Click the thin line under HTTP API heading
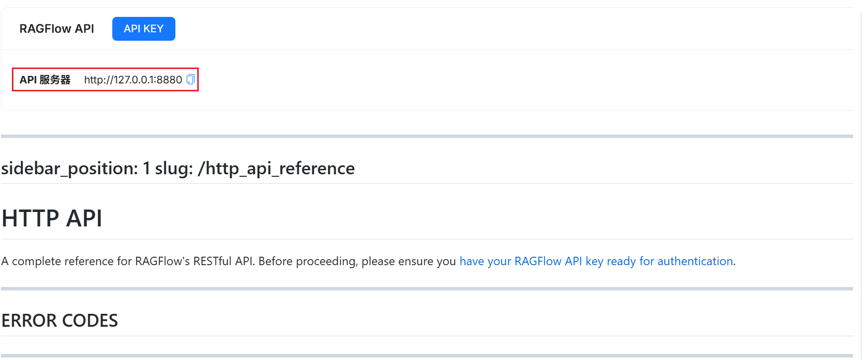Viewport: 868px width, 360px height. pyautogui.click(x=427, y=239)
